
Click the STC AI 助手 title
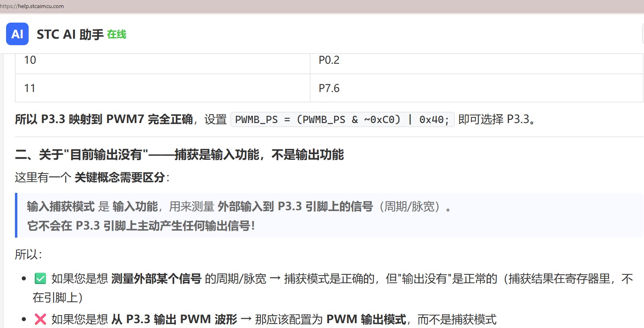point(70,35)
